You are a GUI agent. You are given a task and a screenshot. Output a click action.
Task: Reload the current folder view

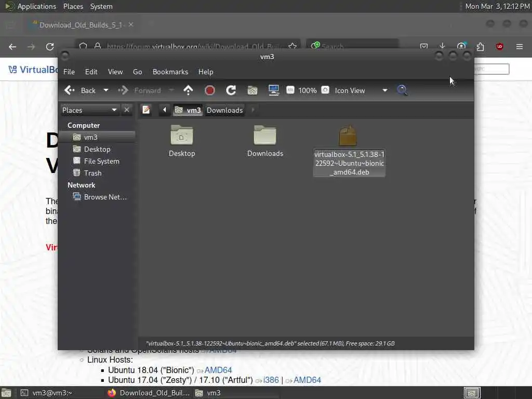pos(231,90)
